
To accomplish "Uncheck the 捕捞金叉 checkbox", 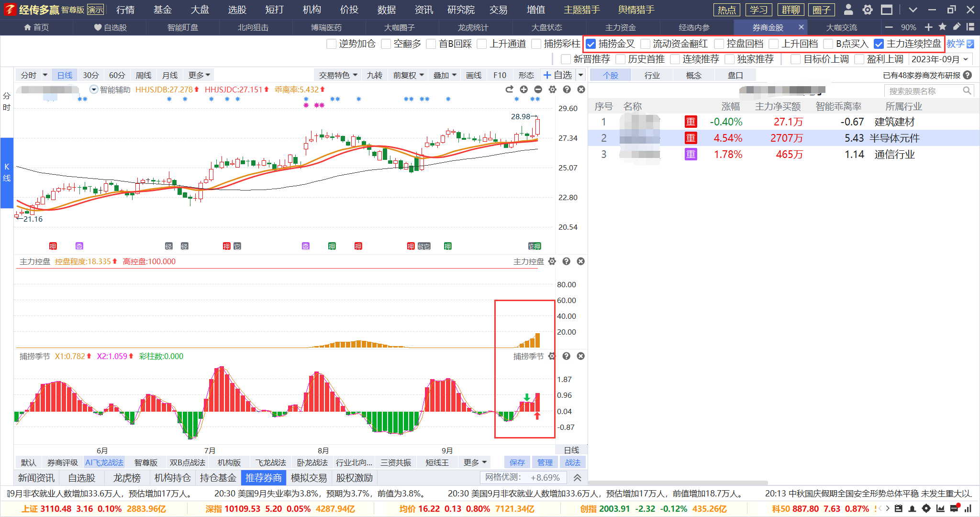I will click(x=591, y=44).
